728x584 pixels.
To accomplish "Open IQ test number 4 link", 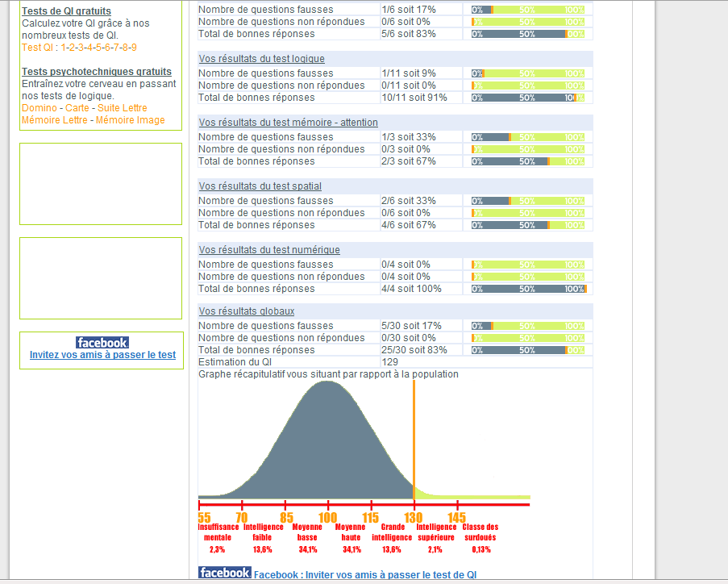I will coord(89,48).
